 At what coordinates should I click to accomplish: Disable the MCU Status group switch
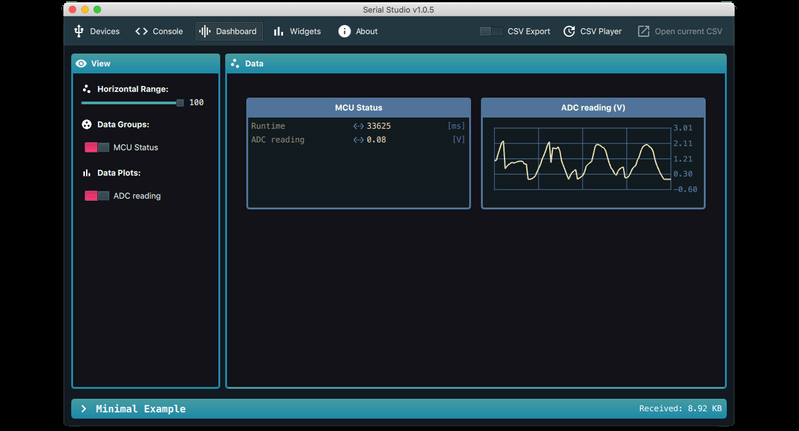click(97, 148)
